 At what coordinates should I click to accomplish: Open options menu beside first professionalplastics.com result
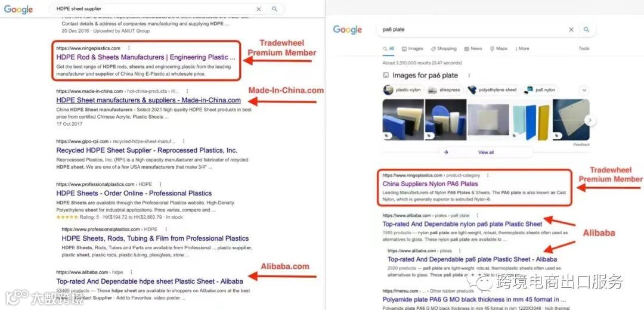[x=160, y=184]
